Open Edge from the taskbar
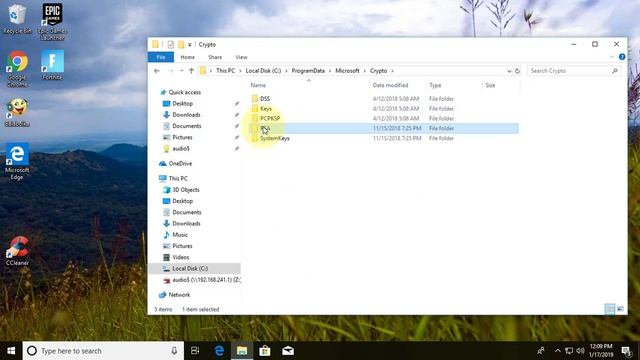The width and height of the screenshot is (640, 360). click(219, 351)
